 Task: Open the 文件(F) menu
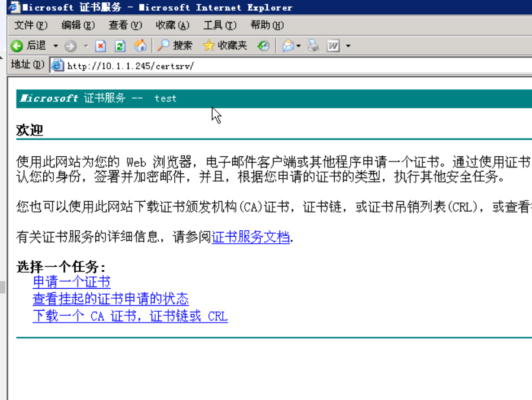click(31, 25)
